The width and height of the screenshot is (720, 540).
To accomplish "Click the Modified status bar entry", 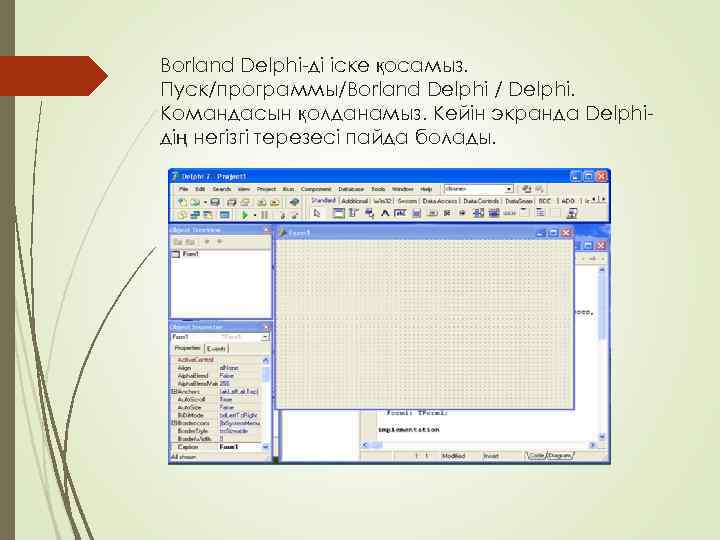I will click(453, 456).
